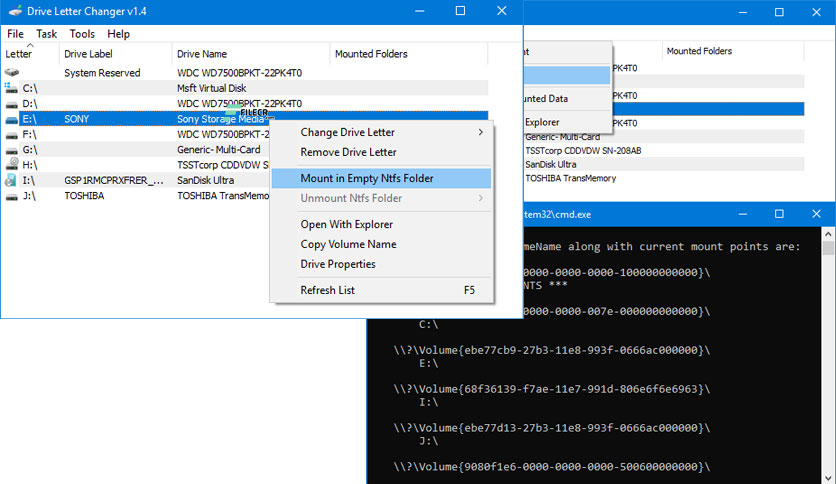Viewport: 836px width, 484px height.
Task: Select the System Reserved drive label
Action: pos(102,72)
